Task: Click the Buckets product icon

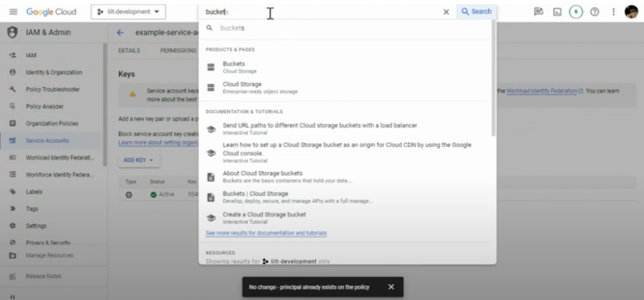Action: click(211, 67)
